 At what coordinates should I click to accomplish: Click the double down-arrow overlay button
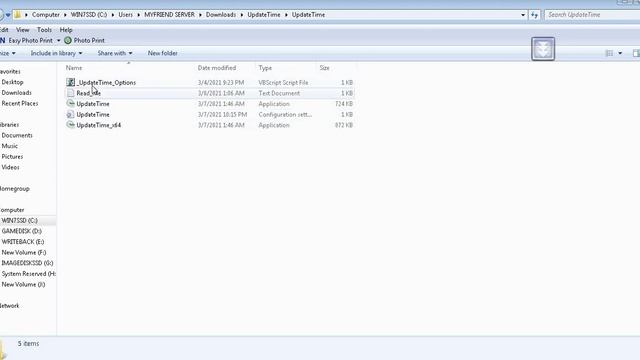point(543,49)
